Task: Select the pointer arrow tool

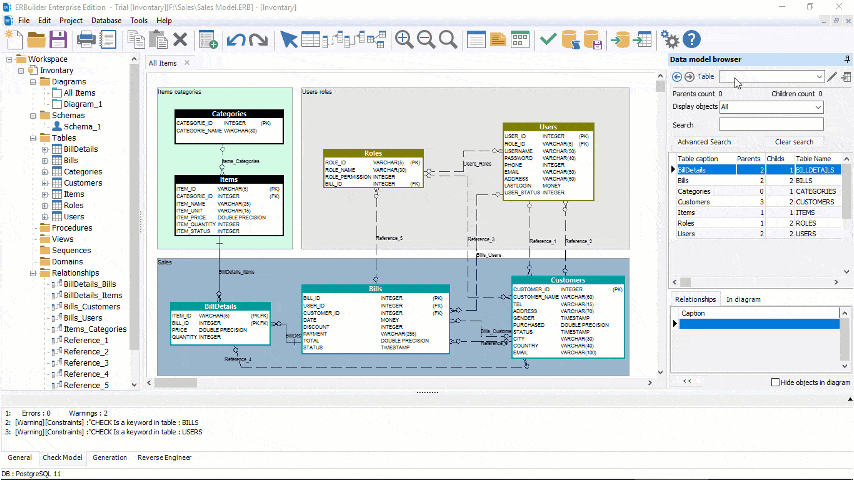Action: [x=288, y=39]
